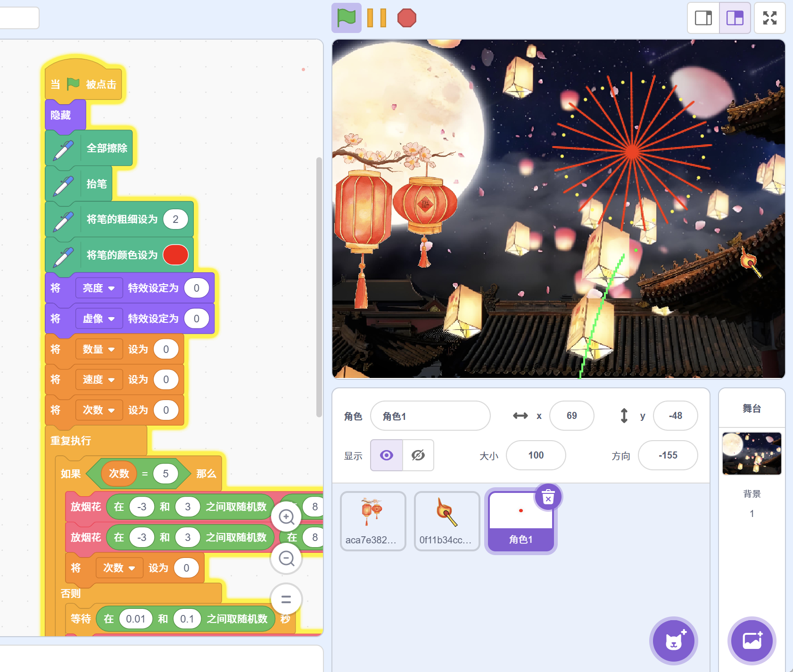Expand the 速度 variable dropdown

tap(99, 379)
